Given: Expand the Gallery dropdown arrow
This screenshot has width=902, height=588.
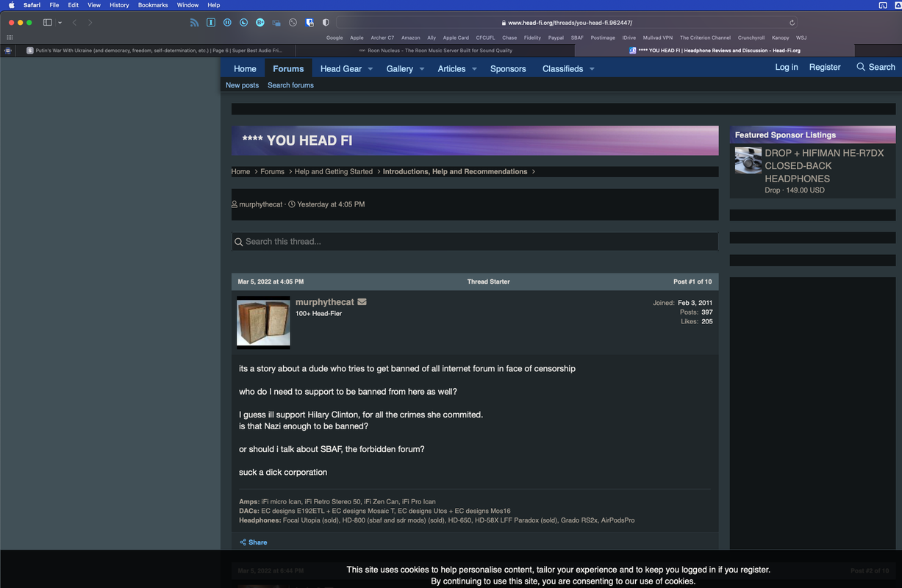Looking at the screenshot, I should [421, 69].
